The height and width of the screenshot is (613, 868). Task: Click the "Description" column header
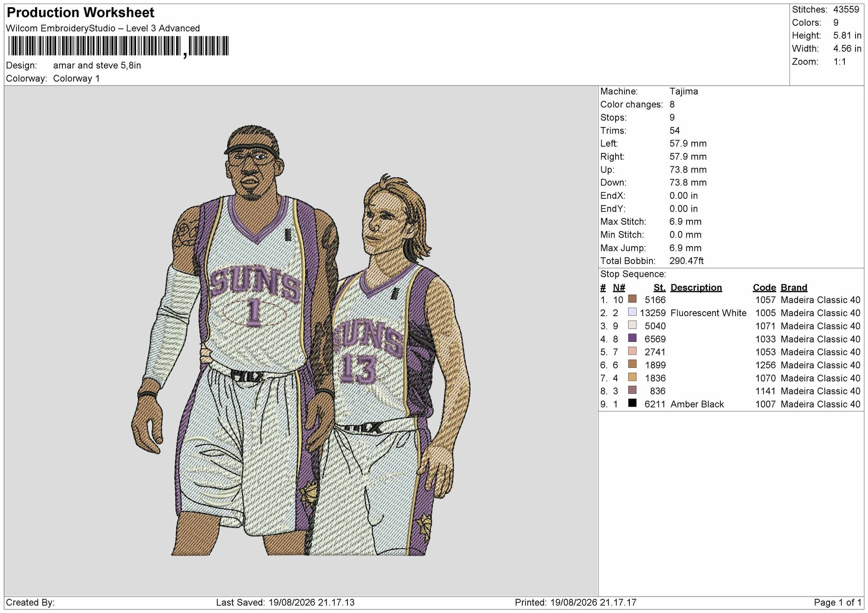[696, 288]
